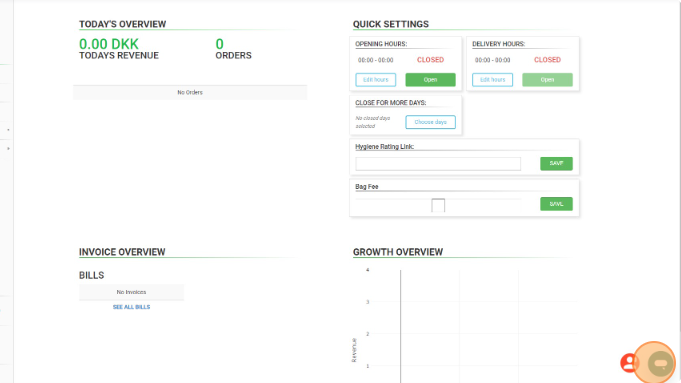The height and width of the screenshot is (383, 681).
Task: Edit hours under Opening Hours
Action: (376, 80)
